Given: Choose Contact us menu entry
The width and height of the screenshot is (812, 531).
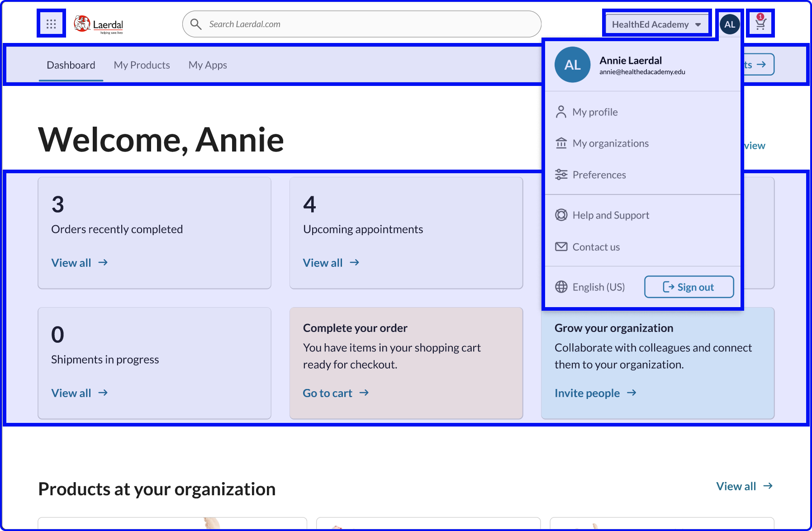Looking at the screenshot, I should (x=596, y=247).
